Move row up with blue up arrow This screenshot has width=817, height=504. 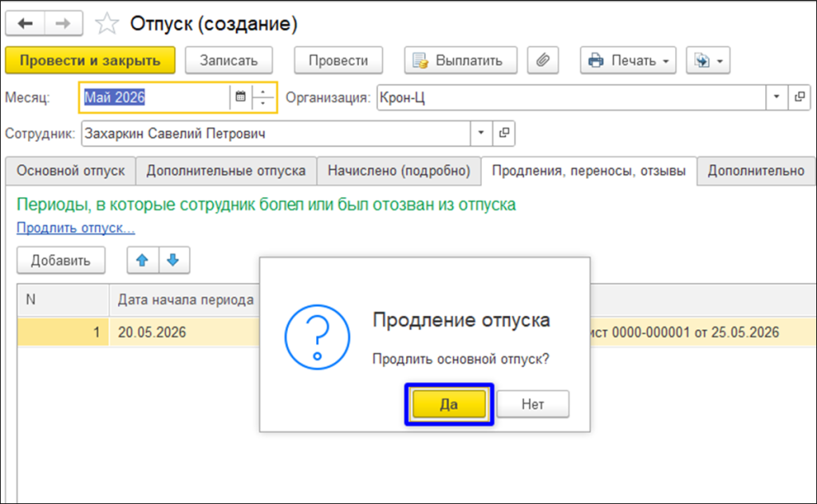point(142,260)
